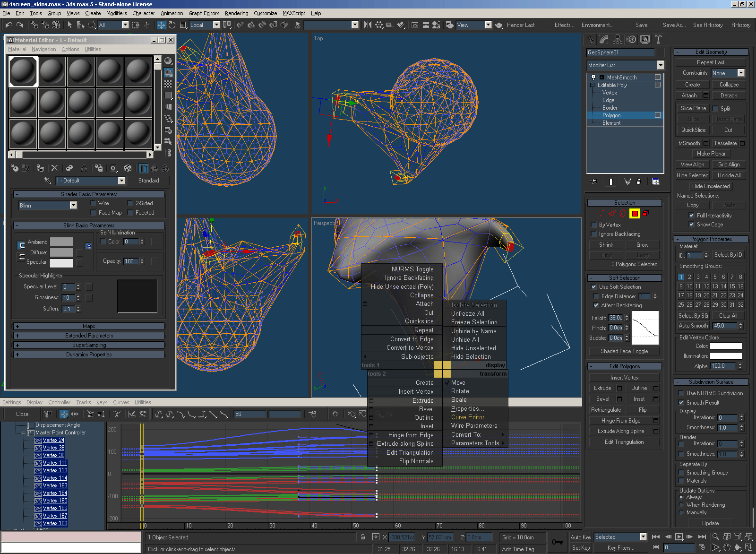The image size is (756, 554).
Task: Click the selection lock toggle padlock
Action: click(x=363, y=537)
